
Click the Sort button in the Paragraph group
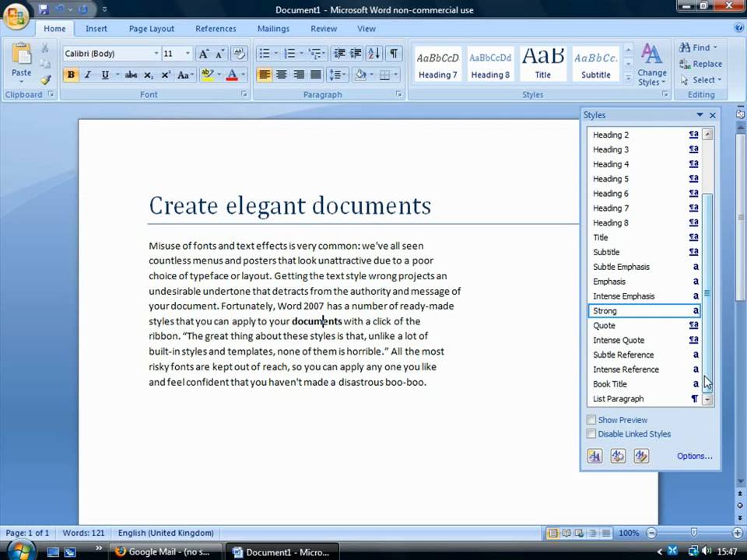373,54
